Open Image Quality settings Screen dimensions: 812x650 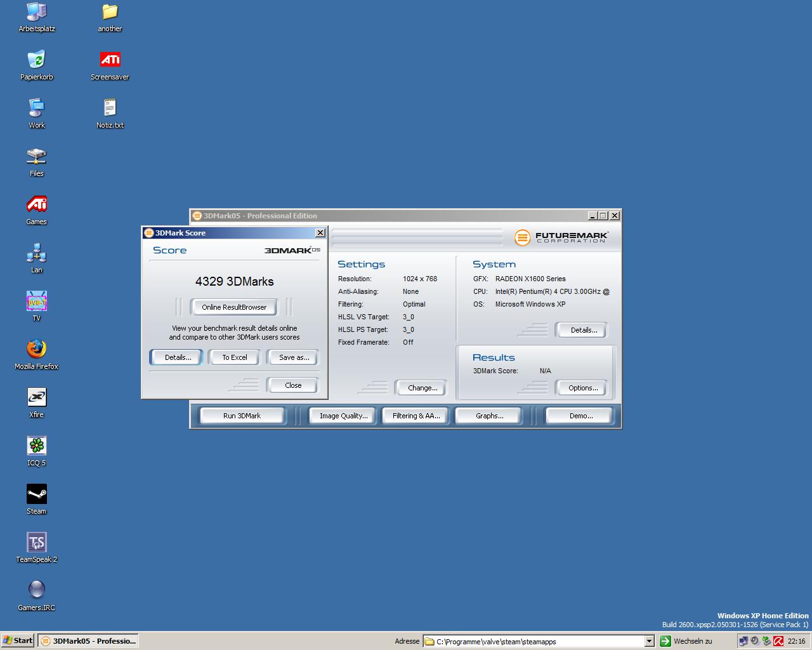click(x=343, y=416)
